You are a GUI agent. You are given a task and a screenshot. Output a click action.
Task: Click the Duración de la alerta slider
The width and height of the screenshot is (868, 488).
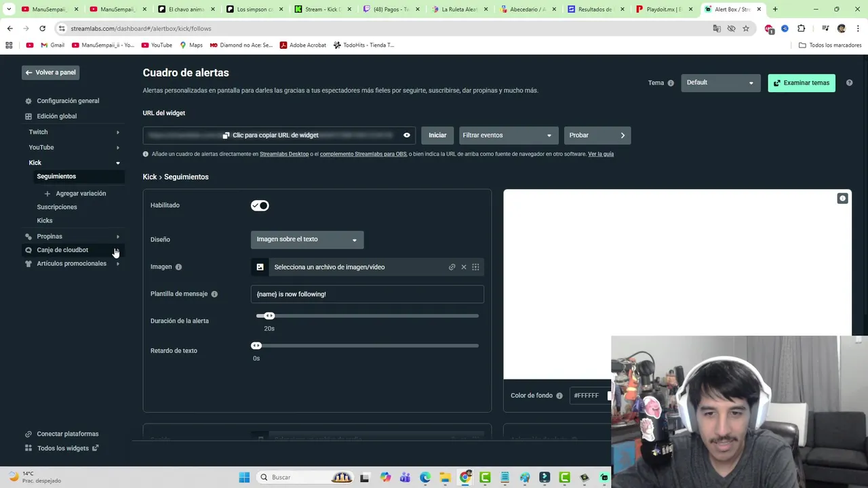coord(368,316)
